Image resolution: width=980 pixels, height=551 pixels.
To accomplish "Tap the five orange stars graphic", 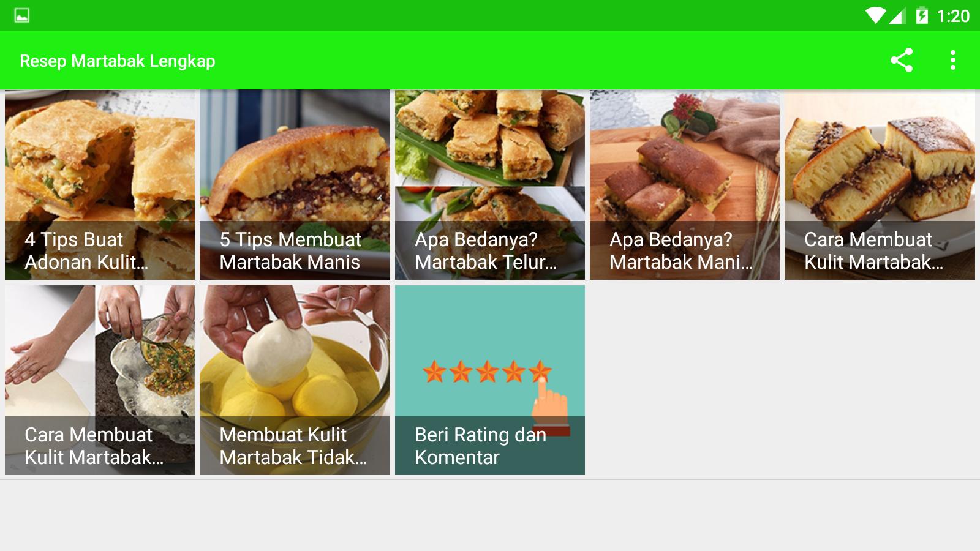I will click(x=488, y=372).
